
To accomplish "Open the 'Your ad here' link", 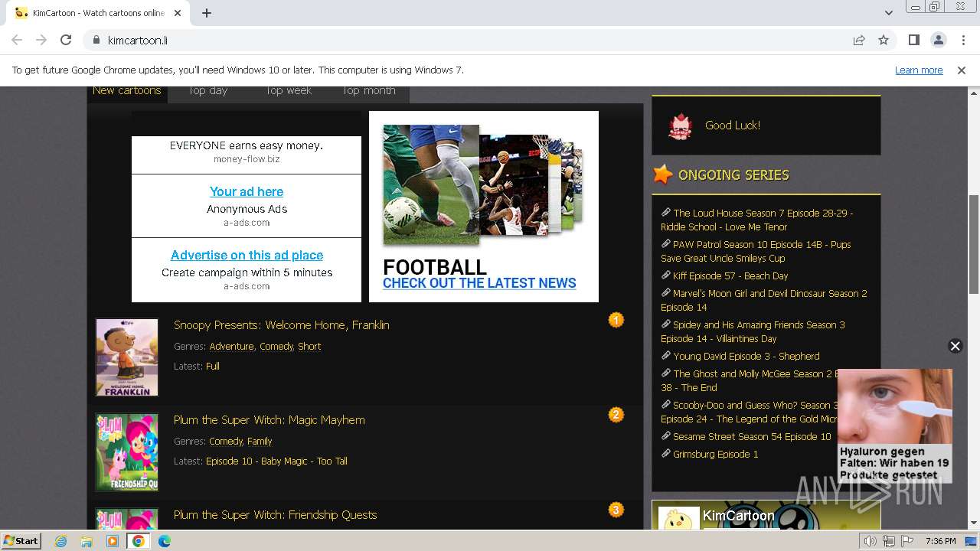I will point(247,191).
